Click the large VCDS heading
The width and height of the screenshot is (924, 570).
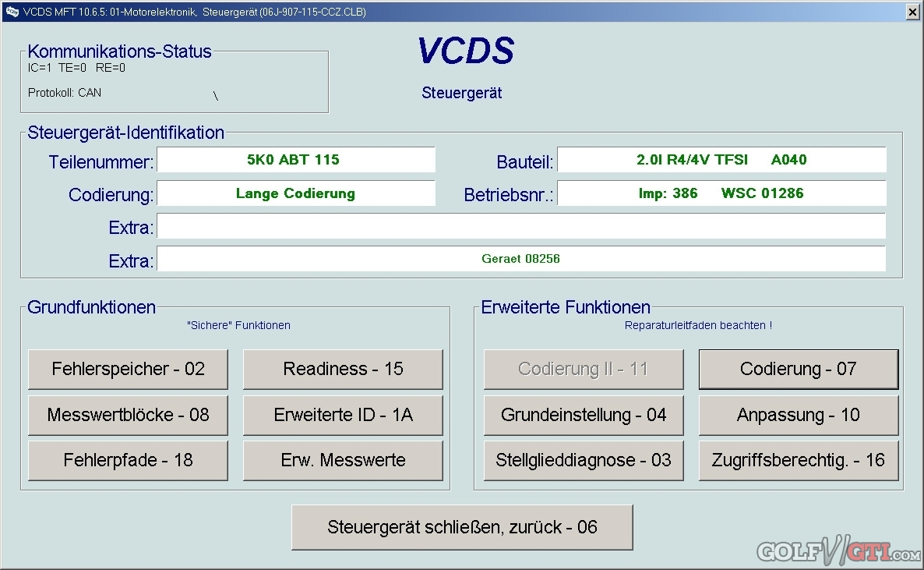466,50
